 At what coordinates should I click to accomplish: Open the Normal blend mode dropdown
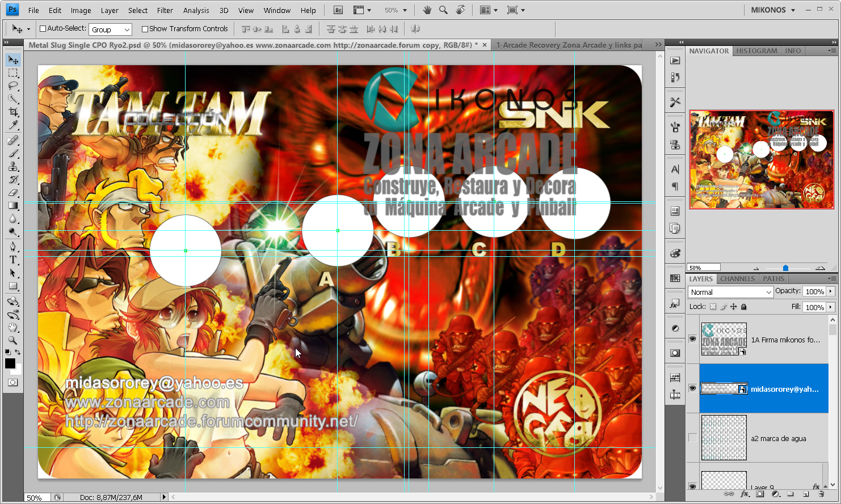731,292
